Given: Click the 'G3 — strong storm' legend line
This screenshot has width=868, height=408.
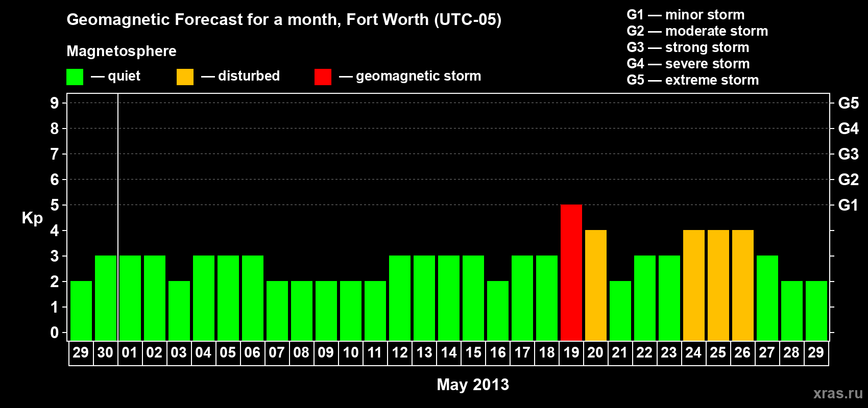Looking at the screenshot, I should pos(688,47).
